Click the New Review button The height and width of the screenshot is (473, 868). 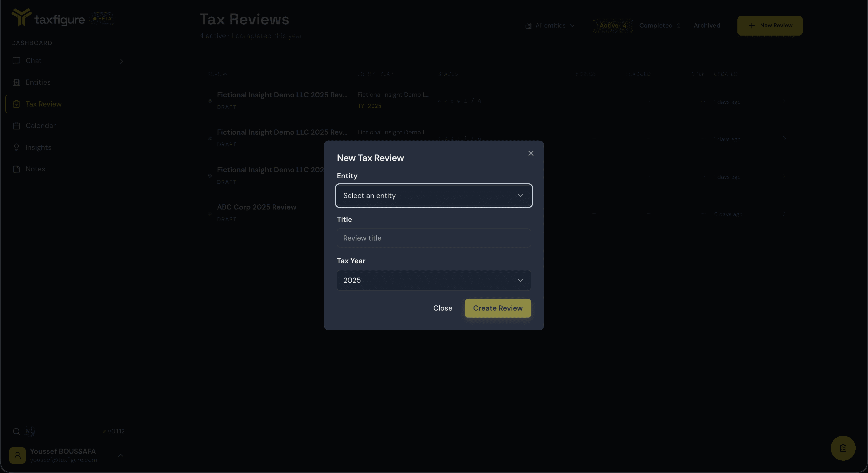pyautogui.click(x=770, y=26)
